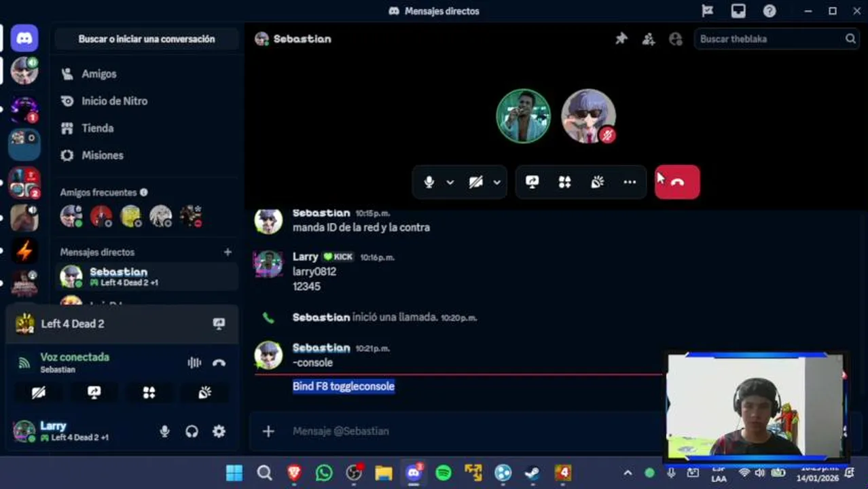This screenshot has width=868, height=489.
Task: Toggle call microphone mute button
Action: coord(429,182)
